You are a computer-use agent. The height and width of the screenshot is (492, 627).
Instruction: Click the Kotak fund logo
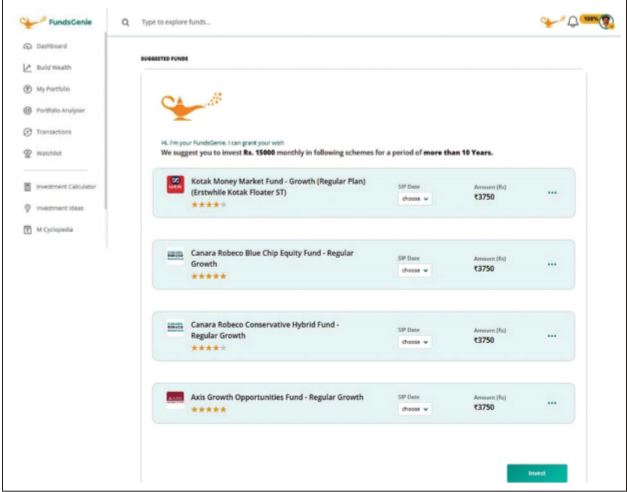click(x=175, y=184)
